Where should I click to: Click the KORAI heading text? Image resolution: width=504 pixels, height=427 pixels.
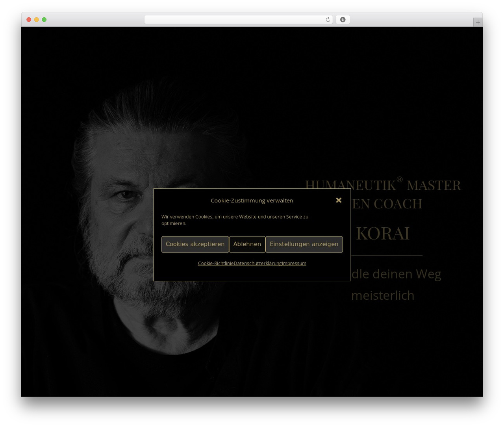coord(383,233)
